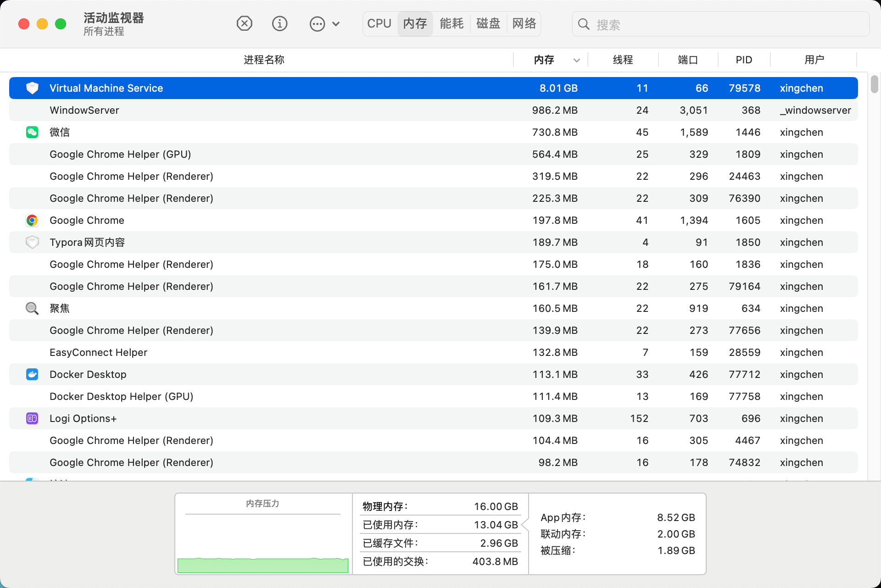Select the 微信 WeChat app icon
The width and height of the screenshot is (881, 588).
(x=32, y=132)
